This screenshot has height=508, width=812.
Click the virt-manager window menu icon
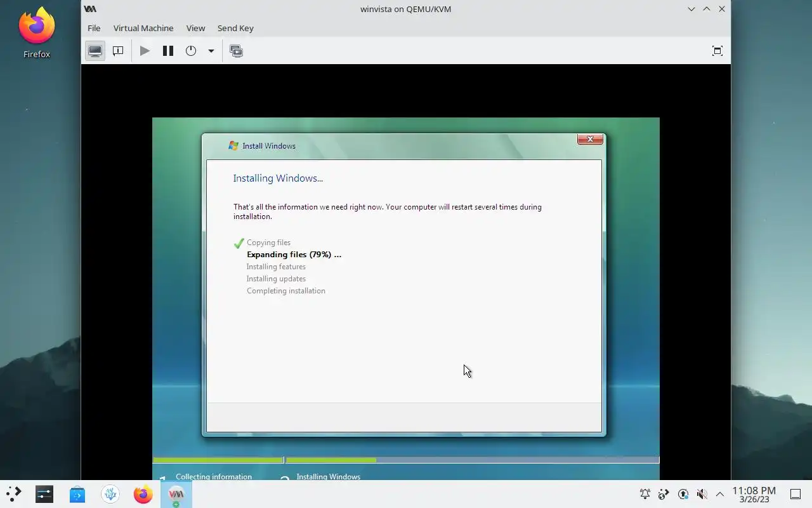point(91,9)
